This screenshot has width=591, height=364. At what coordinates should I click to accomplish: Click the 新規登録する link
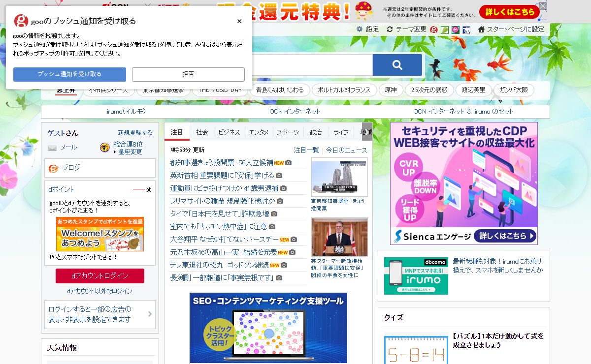click(x=135, y=133)
